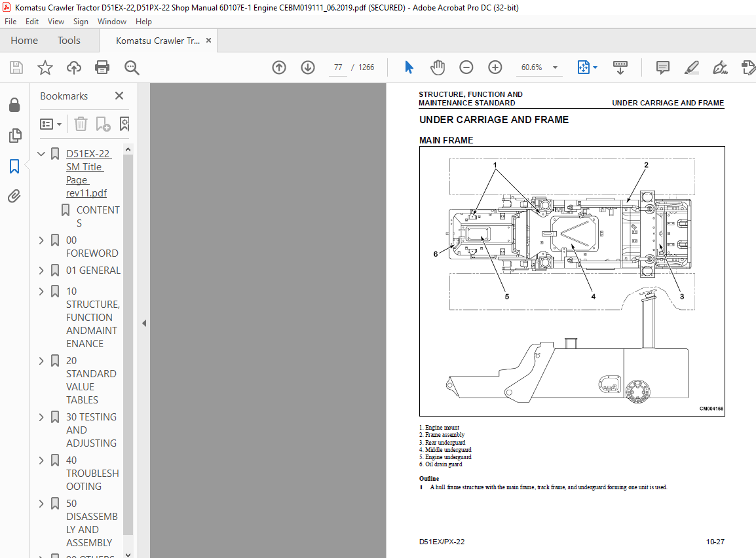Screen dimensions: 756x558
Task: Click the Save file icon
Action: click(16, 67)
